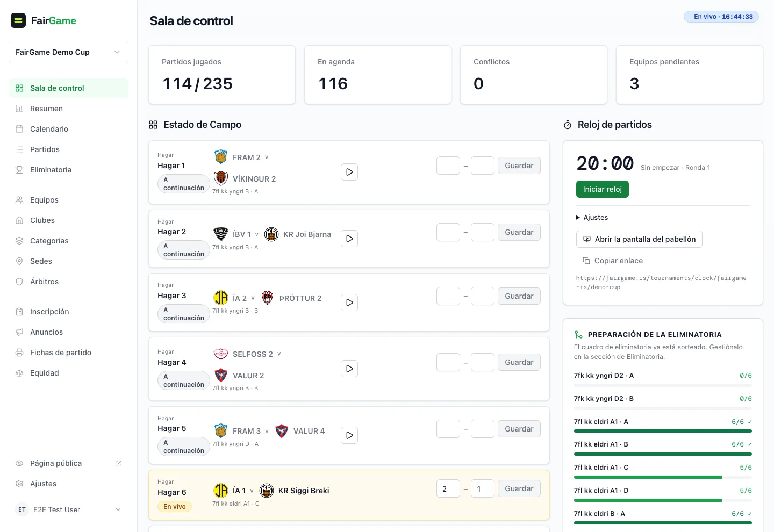Click the Iniciar reloj button
The width and height of the screenshot is (774, 532).
coord(603,189)
